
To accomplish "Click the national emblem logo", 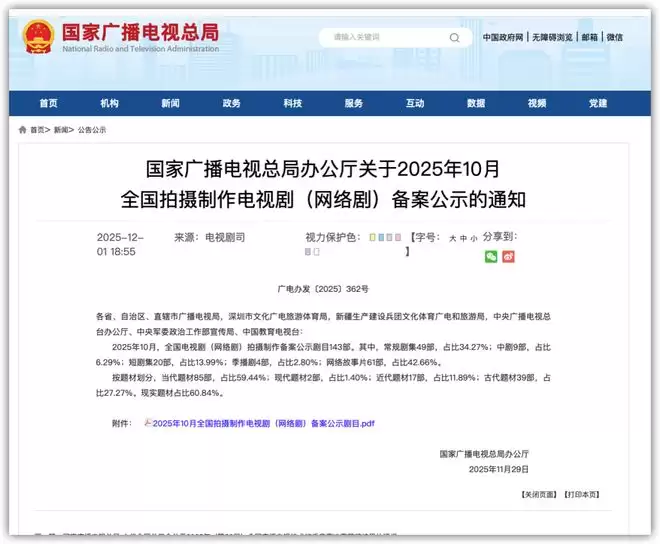I will 39,36.
